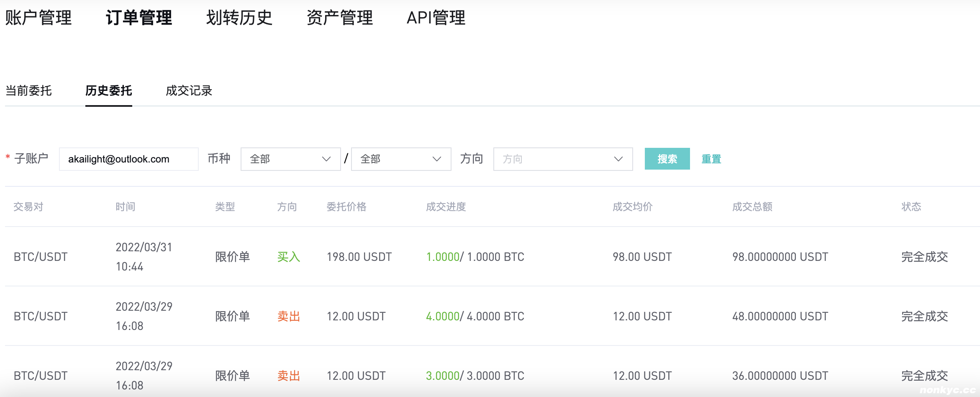Screen dimensions: 980x397
Task: Select the 历史委托 sub-tab
Action: point(108,90)
